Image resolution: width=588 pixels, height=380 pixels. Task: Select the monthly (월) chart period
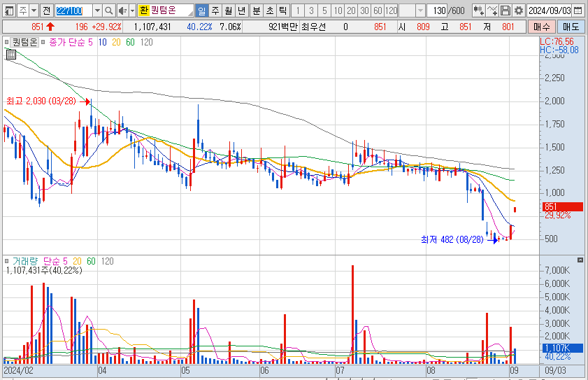coord(229,10)
